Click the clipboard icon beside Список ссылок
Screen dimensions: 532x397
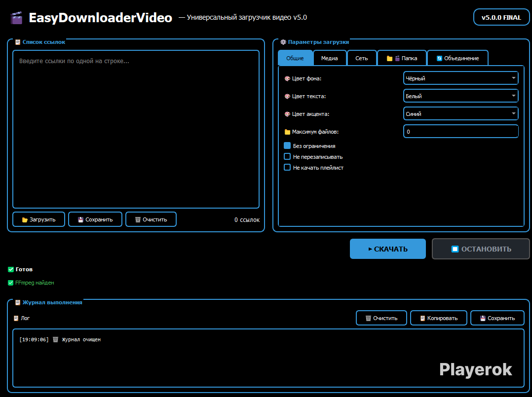click(18, 42)
